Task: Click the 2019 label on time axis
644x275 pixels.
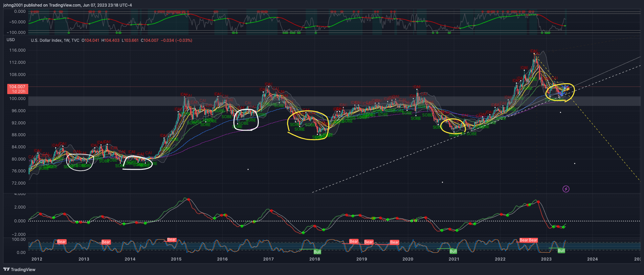Action: click(362, 259)
